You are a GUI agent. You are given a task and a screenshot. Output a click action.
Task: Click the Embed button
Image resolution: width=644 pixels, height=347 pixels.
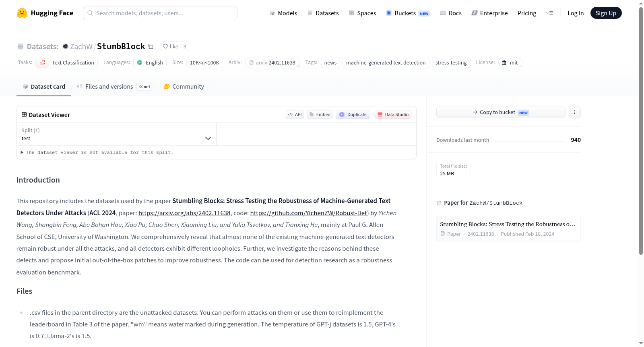320,114
